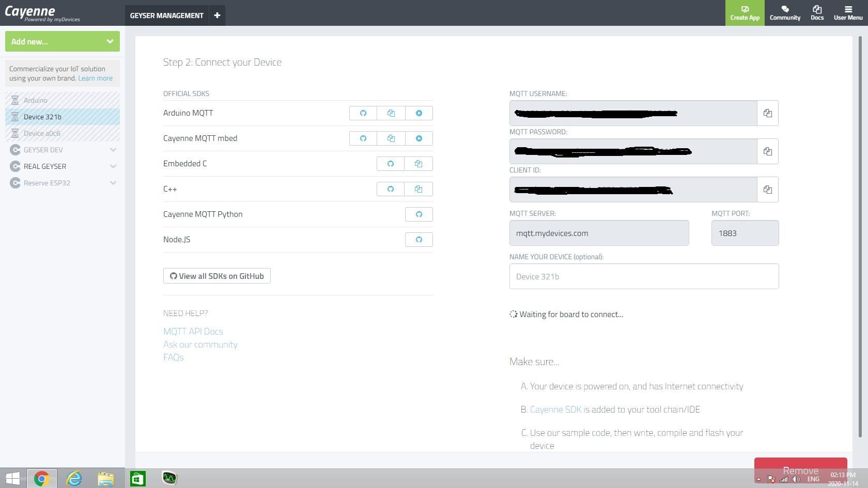Viewport: 868px width, 488px height.
Task: Play video tutorial for Arduino MQTT
Action: point(419,113)
